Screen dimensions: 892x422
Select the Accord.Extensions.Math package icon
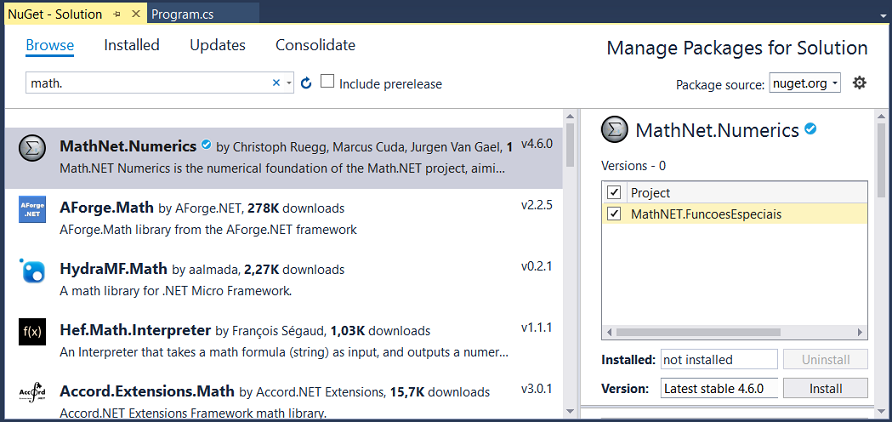click(x=32, y=394)
